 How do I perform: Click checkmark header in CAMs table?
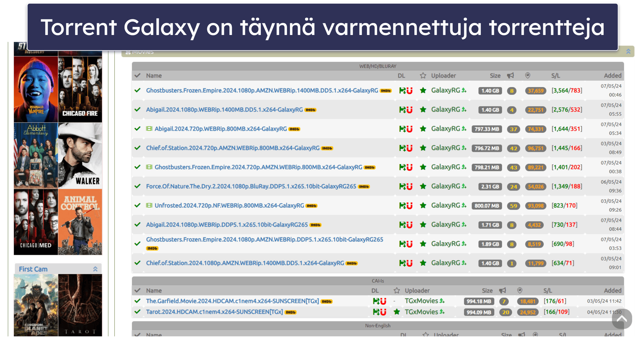[138, 290]
